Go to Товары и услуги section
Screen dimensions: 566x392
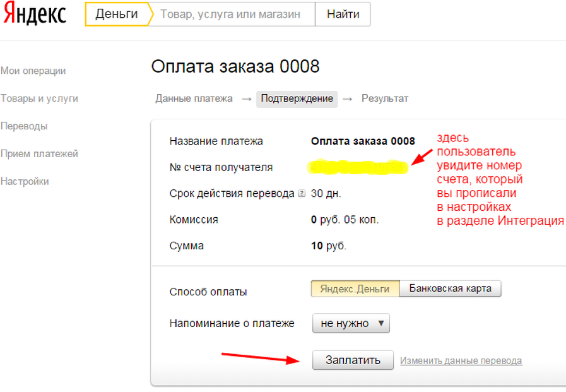coord(39,98)
